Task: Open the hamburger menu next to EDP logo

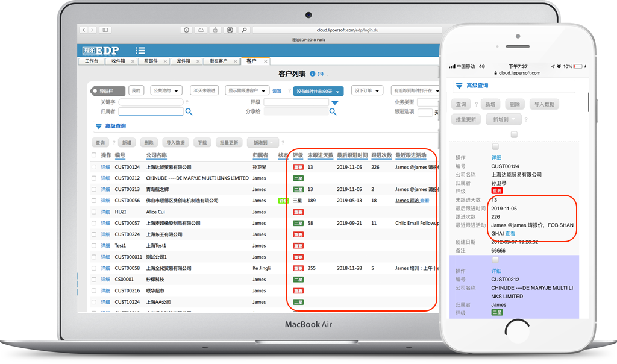Action: click(x=140, y=51)
